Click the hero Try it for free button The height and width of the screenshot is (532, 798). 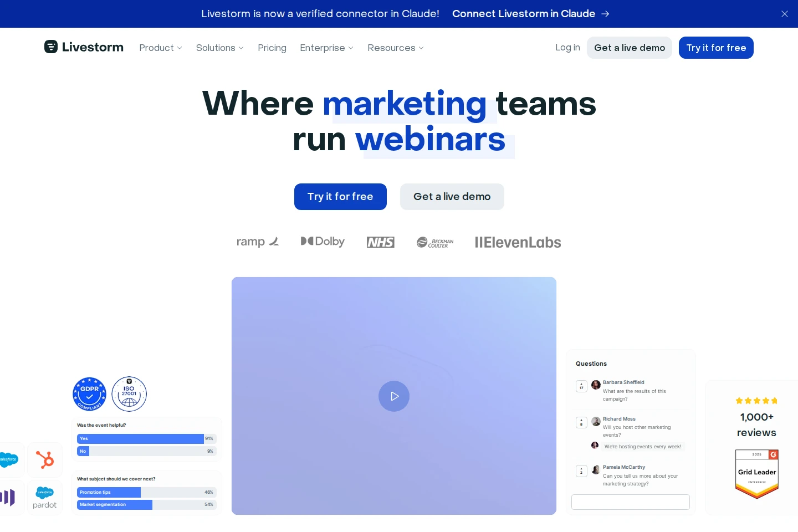[340, 197]
